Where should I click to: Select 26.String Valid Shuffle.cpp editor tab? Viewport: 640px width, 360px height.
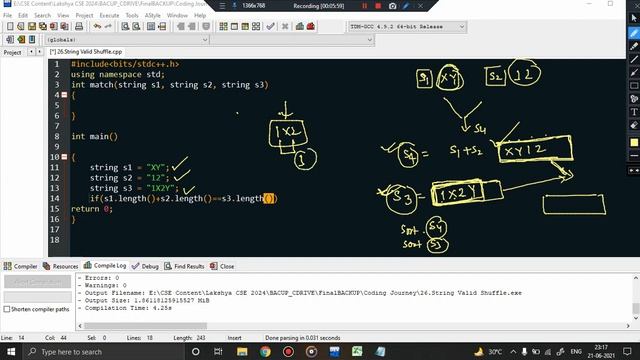[x=86, y=52]
